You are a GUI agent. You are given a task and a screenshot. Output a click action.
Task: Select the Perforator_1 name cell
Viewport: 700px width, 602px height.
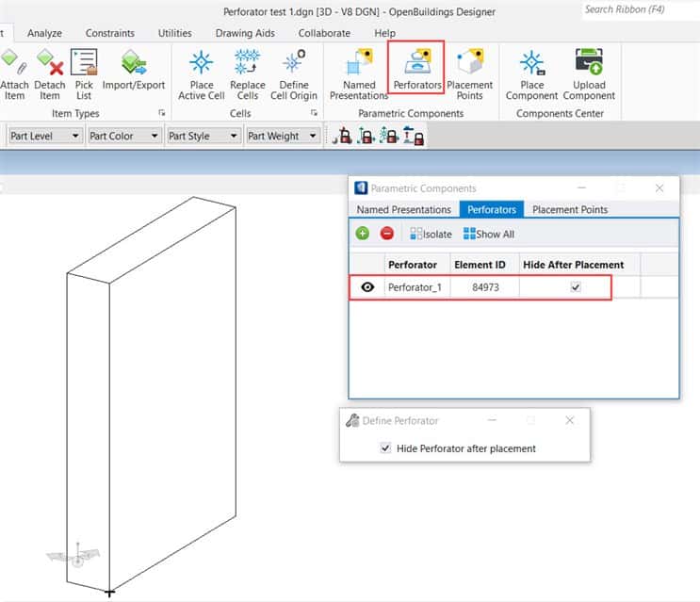click(417, 287)
